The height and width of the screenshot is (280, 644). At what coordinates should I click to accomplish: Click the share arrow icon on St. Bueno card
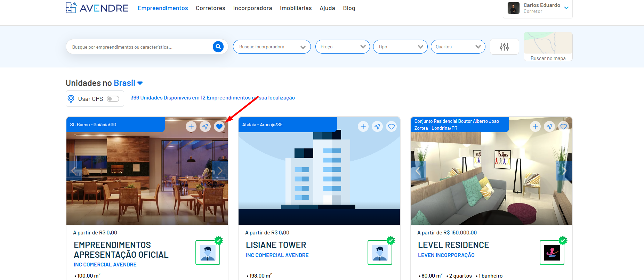pos(205,127)
